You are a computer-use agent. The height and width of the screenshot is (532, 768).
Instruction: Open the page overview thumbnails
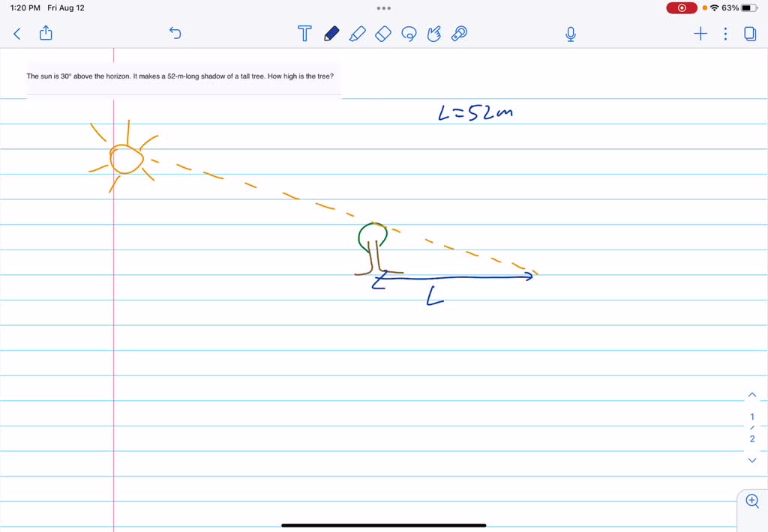coord(750,34)
